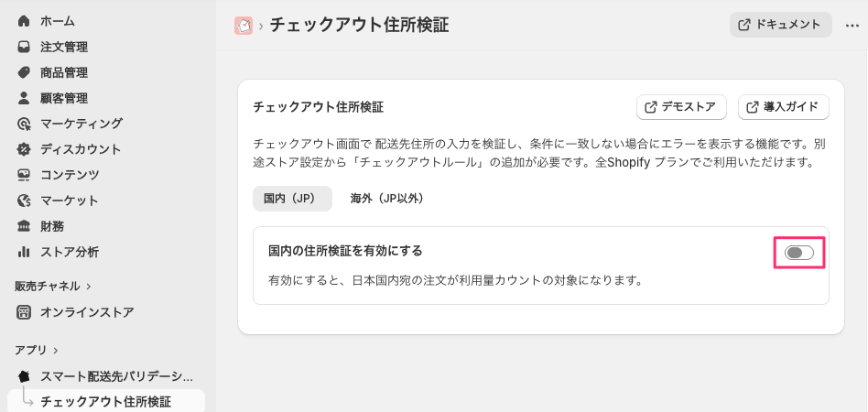Click the ストア分析 bar chart icon
Screen dimensions: 868x412
point(24,252)
